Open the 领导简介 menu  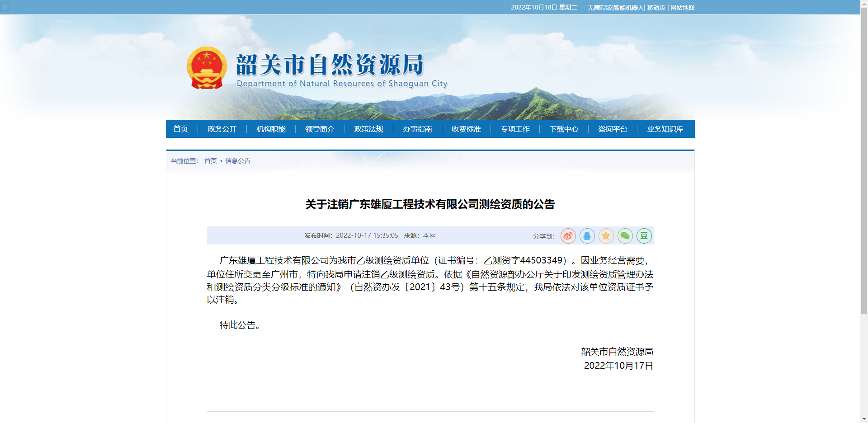click(x=319, y=129)
